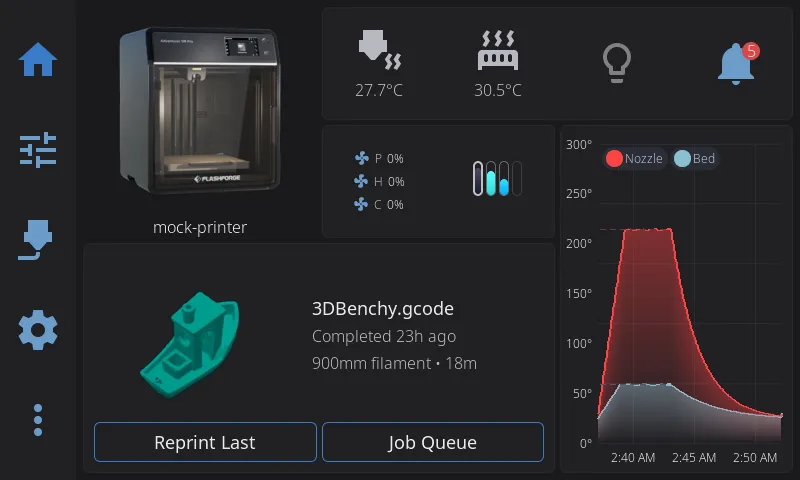Open the three-dot more menu
The width and height of the screenshot is (800, 480).
tap(38, 420)
